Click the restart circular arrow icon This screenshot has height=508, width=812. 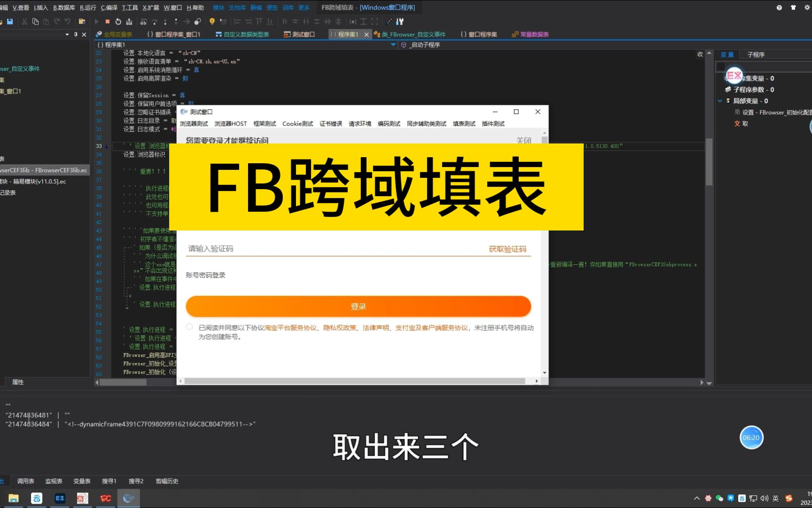[x=118, y=22]
